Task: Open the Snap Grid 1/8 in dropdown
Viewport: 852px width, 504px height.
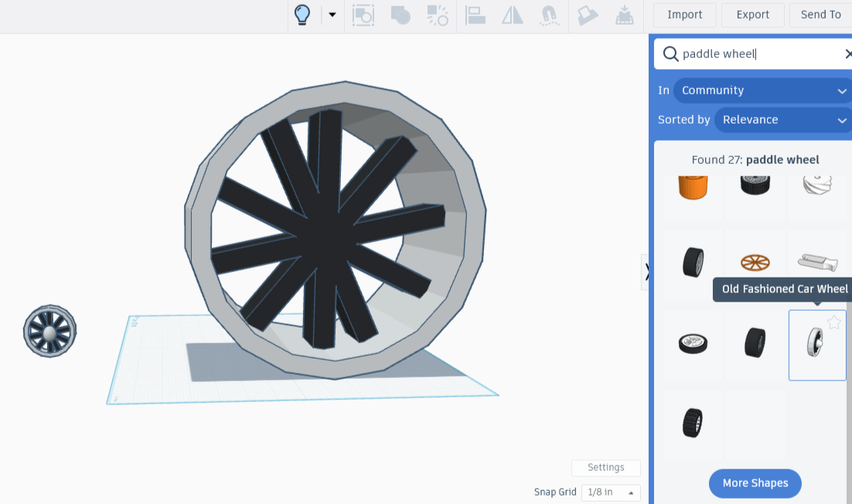Action: point(611,492)
